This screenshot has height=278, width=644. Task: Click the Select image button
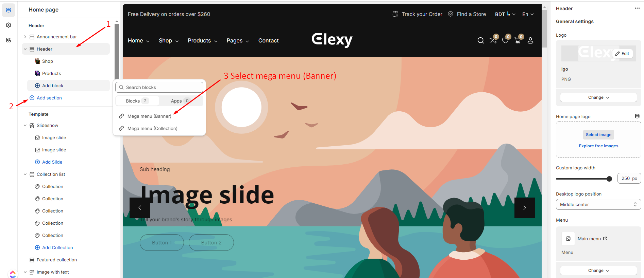tap(598, 135)
